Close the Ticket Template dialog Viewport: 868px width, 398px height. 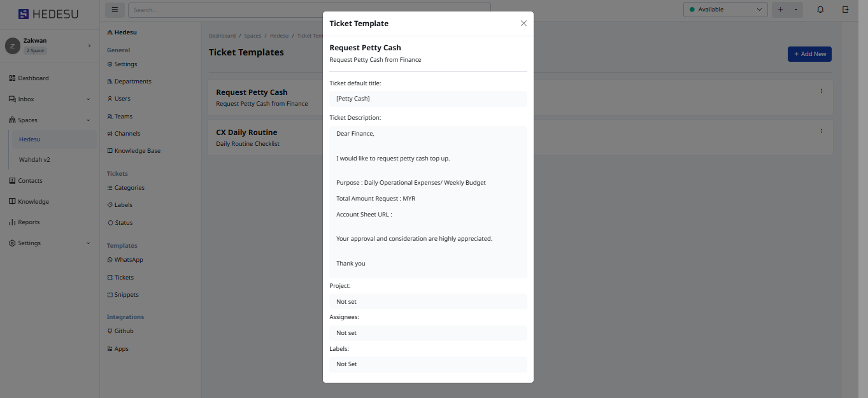pyautogui.click(x=523, y=24)
